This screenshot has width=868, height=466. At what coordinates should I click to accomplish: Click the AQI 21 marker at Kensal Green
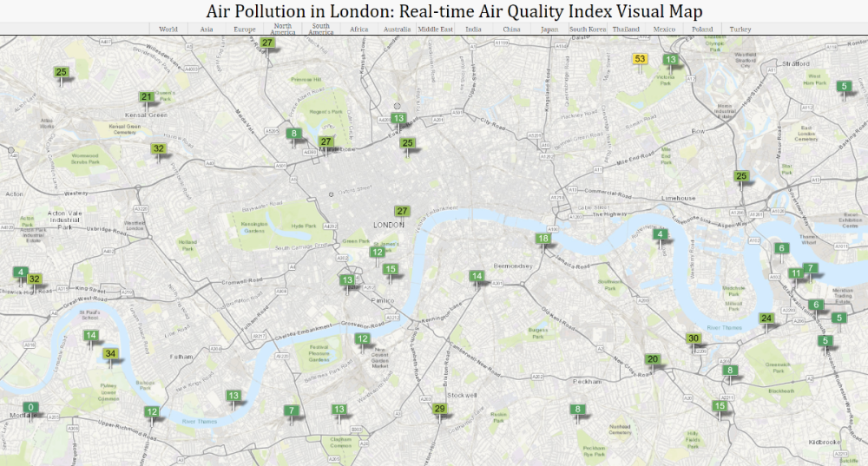[147, 97]
